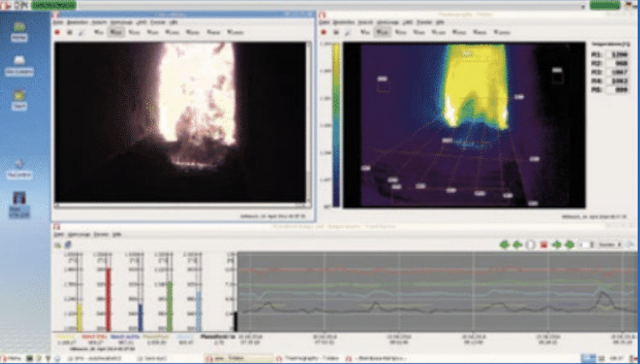Open the Hilfe menu in trend window

(117, 235)
